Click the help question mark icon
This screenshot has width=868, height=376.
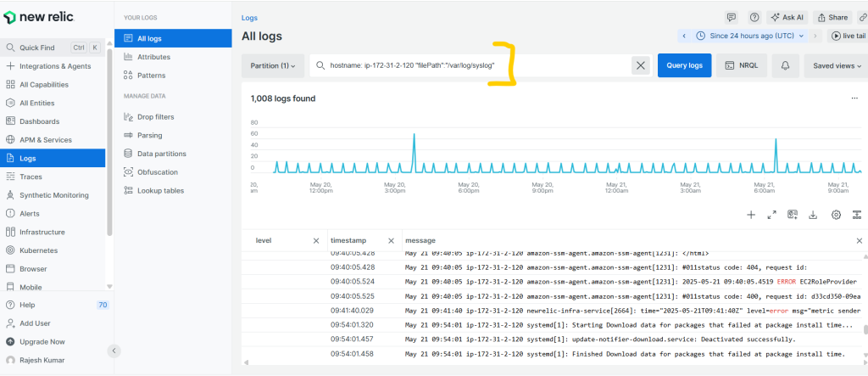click(x=754, y=17)
